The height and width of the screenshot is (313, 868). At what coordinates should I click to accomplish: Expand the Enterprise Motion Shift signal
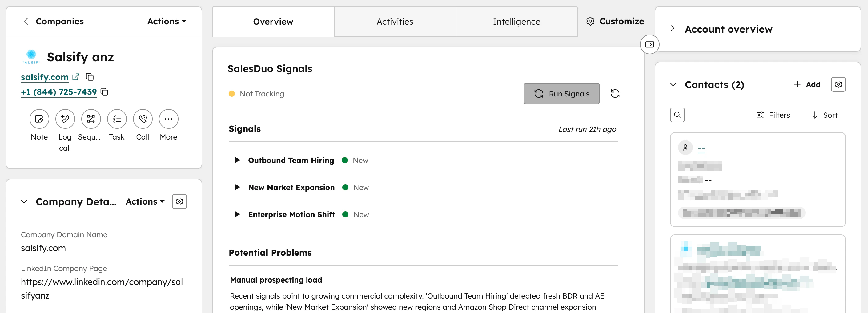237,214
